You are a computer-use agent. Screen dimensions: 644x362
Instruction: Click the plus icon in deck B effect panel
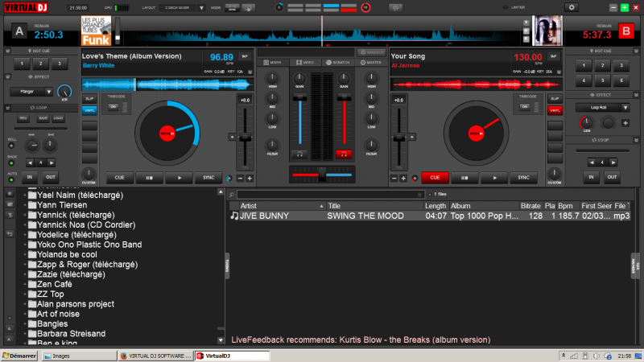click(625, 123)
